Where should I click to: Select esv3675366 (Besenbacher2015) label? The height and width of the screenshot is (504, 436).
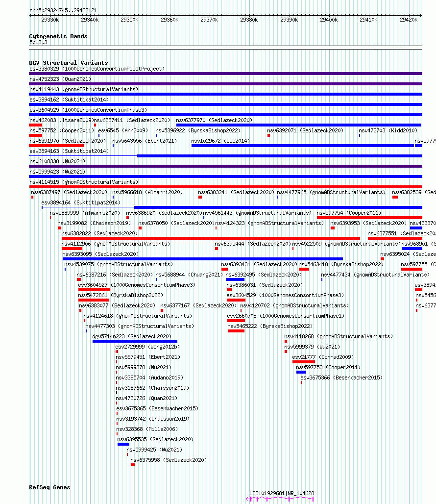point(341,378)
